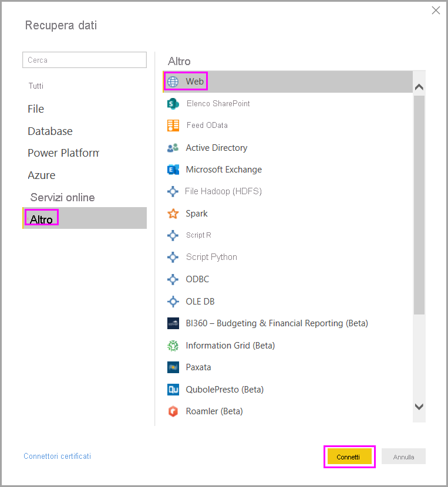
Task: Select the Spark star icon
Action: tap(173, 214)
